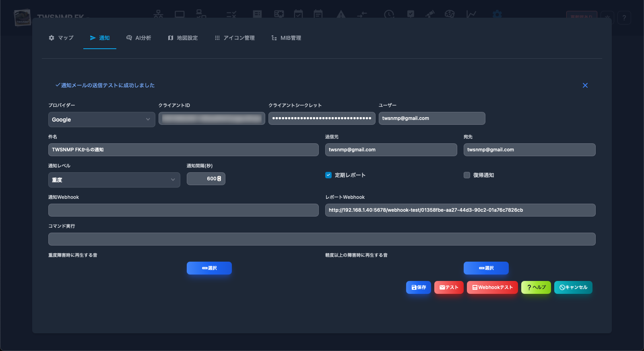Run the Webhookテスト button

pos(492,287)
